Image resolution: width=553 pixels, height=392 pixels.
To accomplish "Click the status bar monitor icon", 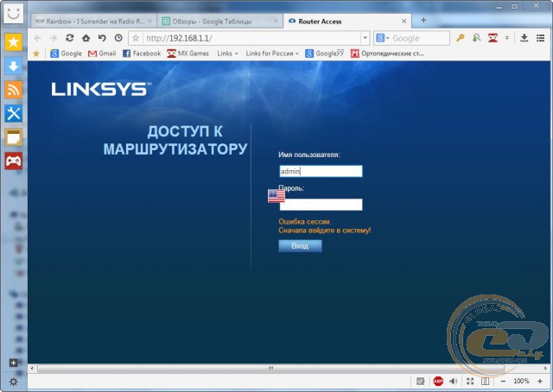I will (421, 381).
